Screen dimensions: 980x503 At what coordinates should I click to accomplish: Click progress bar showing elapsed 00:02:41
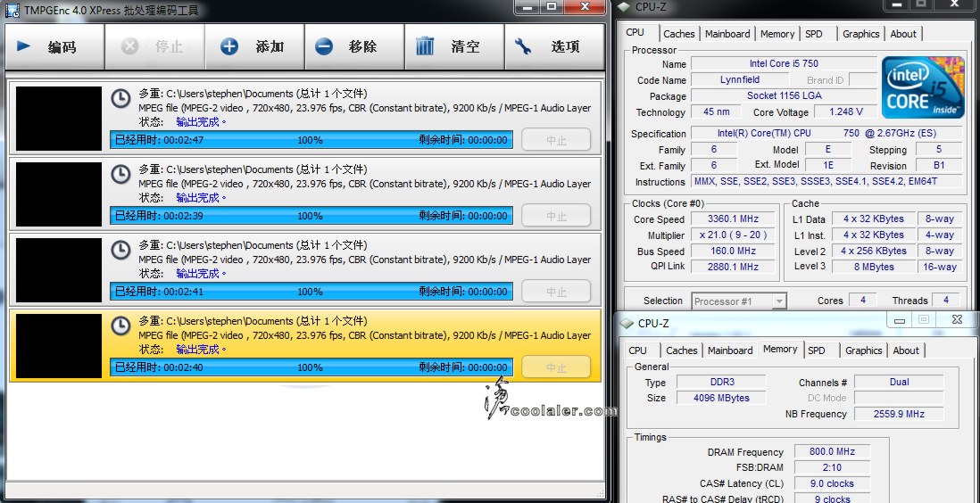[311, 291]
